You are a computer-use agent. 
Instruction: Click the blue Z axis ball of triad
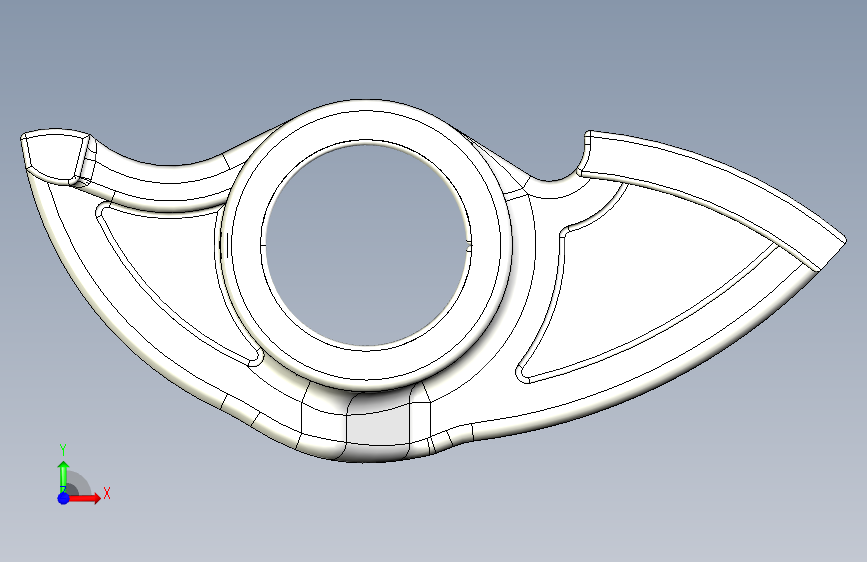pos(64,498)
